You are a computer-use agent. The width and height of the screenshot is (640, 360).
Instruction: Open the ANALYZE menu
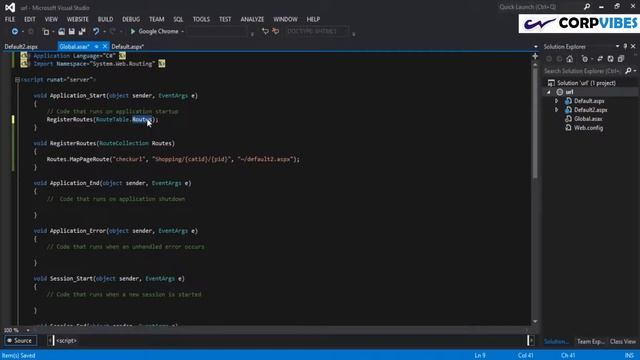[252, 19]
